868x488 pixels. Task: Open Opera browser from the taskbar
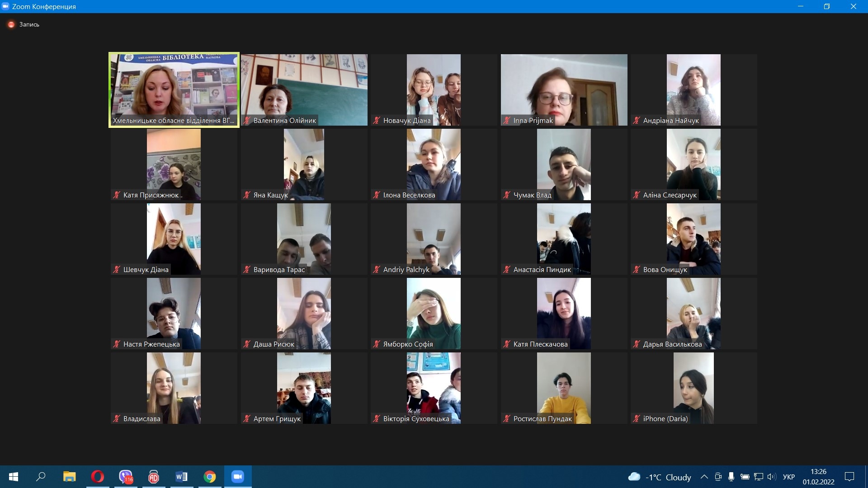click(x=97, y=477)
